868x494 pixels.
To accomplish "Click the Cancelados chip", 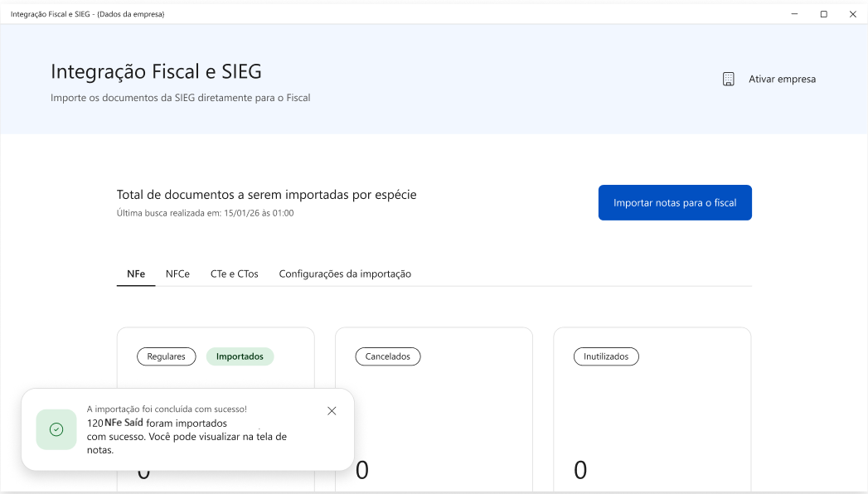I will 387,356.
